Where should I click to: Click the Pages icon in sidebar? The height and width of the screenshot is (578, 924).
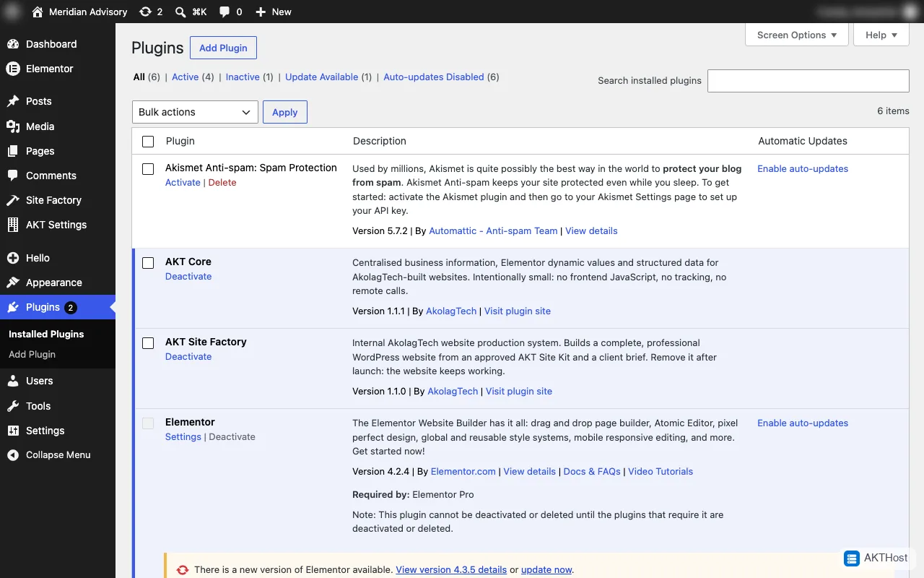13,151
